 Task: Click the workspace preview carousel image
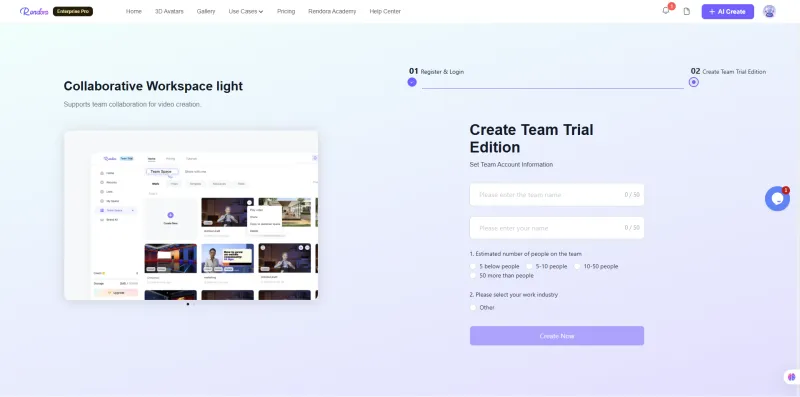191,215
